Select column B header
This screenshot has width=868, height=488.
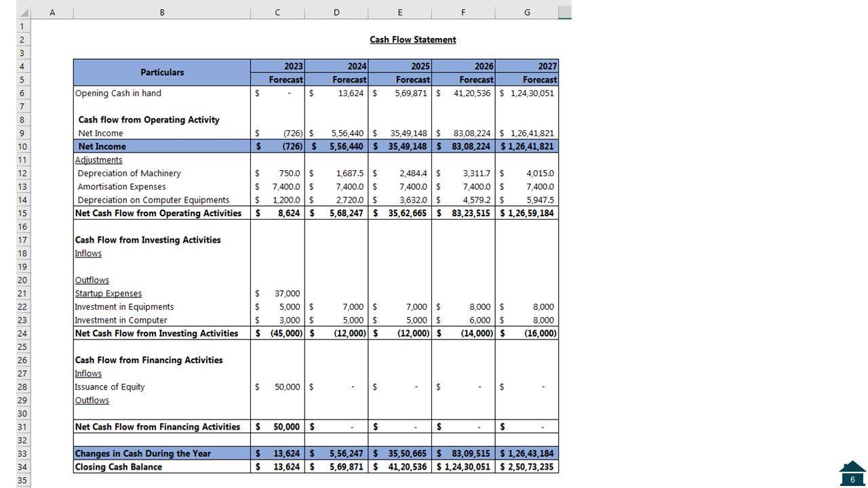[x=161, y=12]
